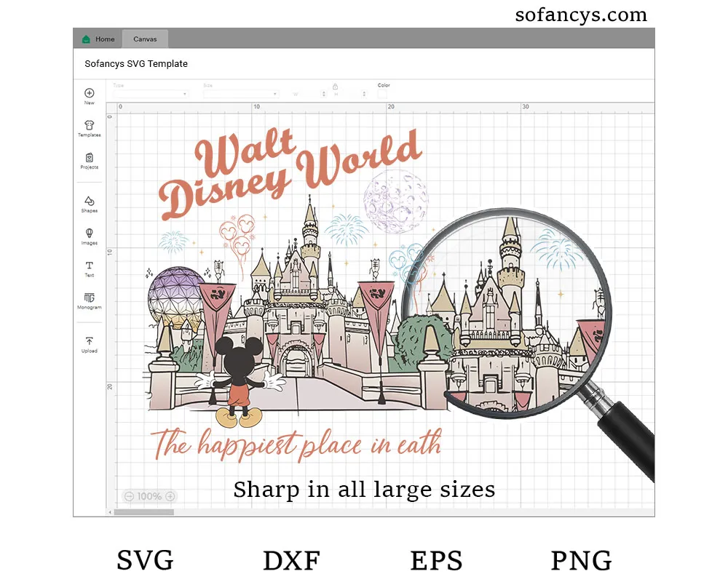Viewport: 728px width, 582px height.
Task: Click the zoom in plus button
Action: click(170, 496)
